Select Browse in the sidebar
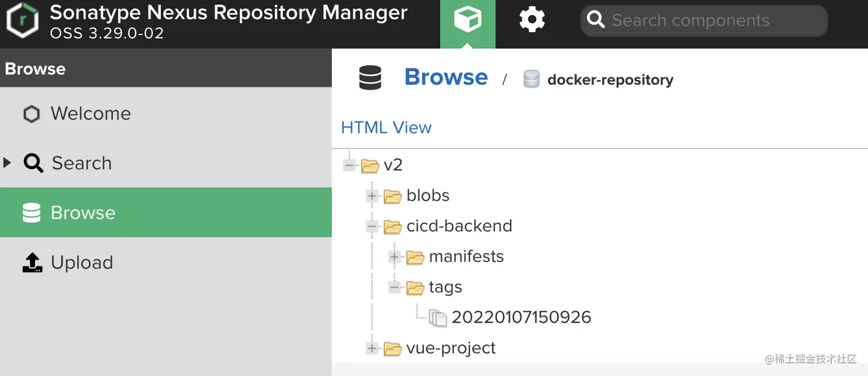Viewport: 868px width, 376px height. pyautogui.click(x=166, y=212)
